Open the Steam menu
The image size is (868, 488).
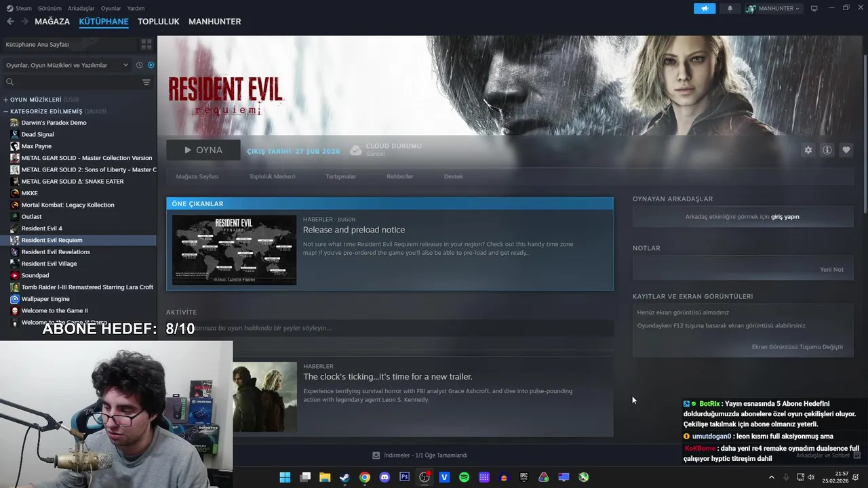point(20,8)
